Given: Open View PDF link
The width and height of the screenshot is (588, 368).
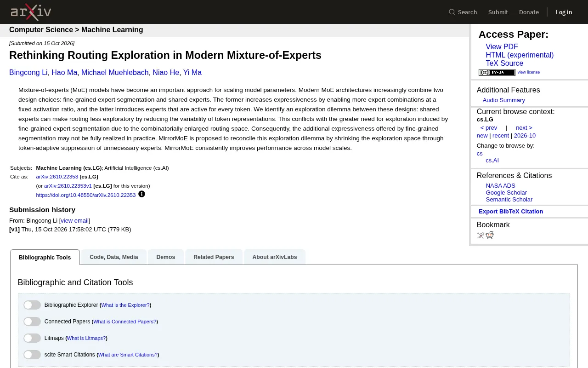Looking at the screenshot, I should pyautogui.click(x=502, y=47).
